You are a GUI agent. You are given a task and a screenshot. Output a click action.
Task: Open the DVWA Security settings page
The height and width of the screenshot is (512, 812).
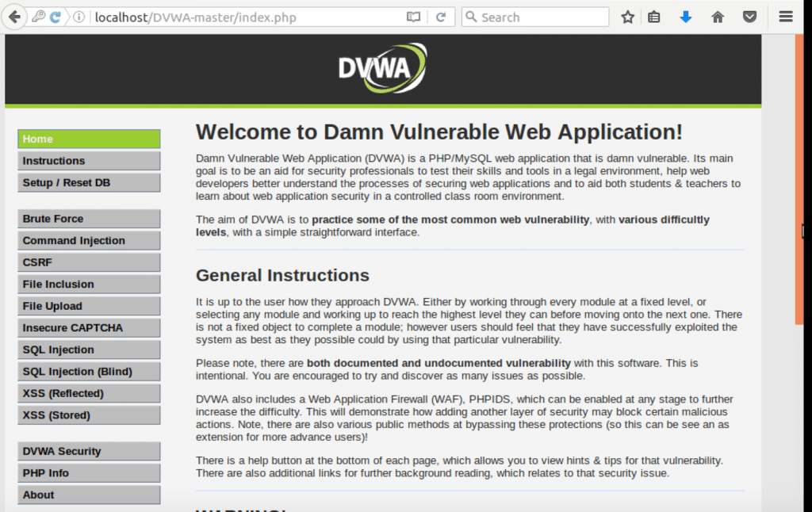89,451
